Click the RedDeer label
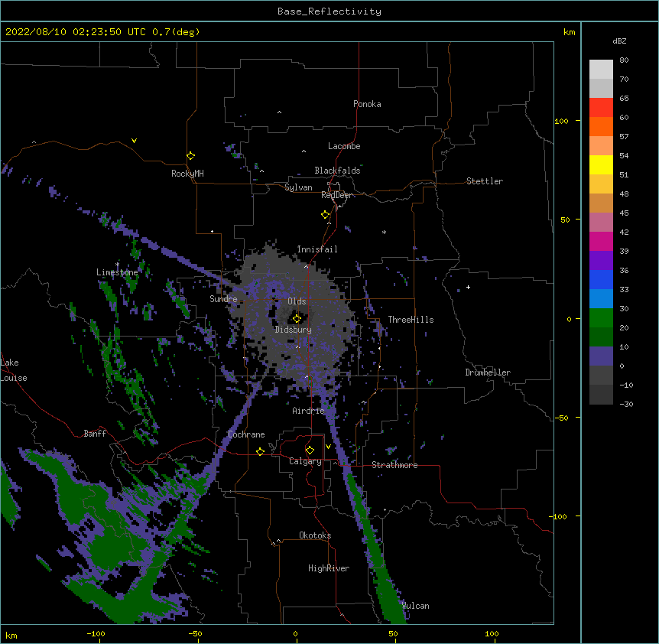The width and height of the screenshot is (659, 644). [x=337, y=195]
